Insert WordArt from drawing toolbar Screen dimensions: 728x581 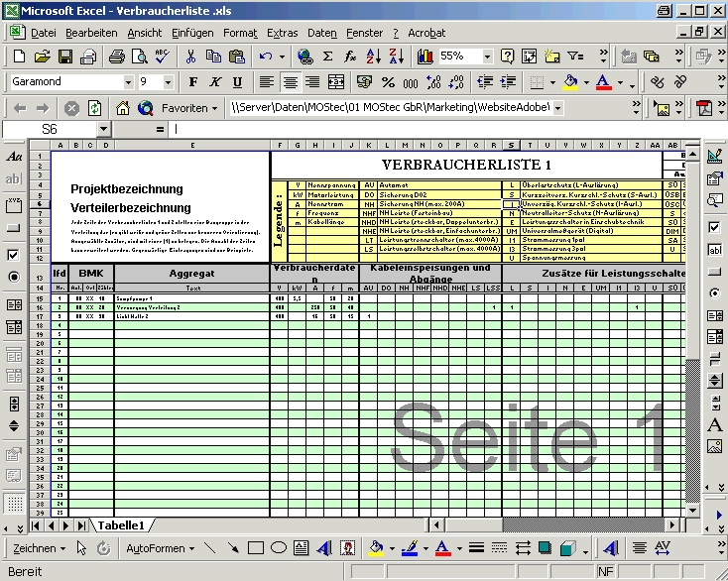324,548
